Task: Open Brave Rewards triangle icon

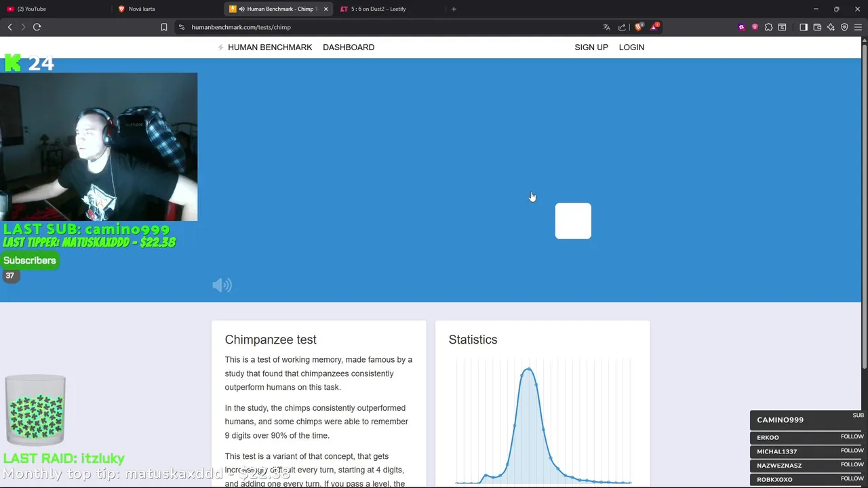Action: point(654,27)
